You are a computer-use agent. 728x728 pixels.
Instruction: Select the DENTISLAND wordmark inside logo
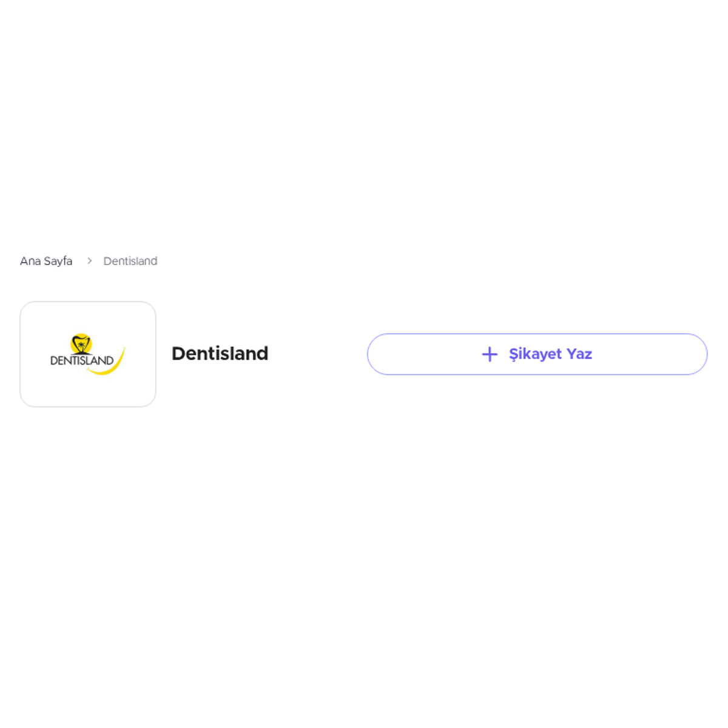[82, 360]
